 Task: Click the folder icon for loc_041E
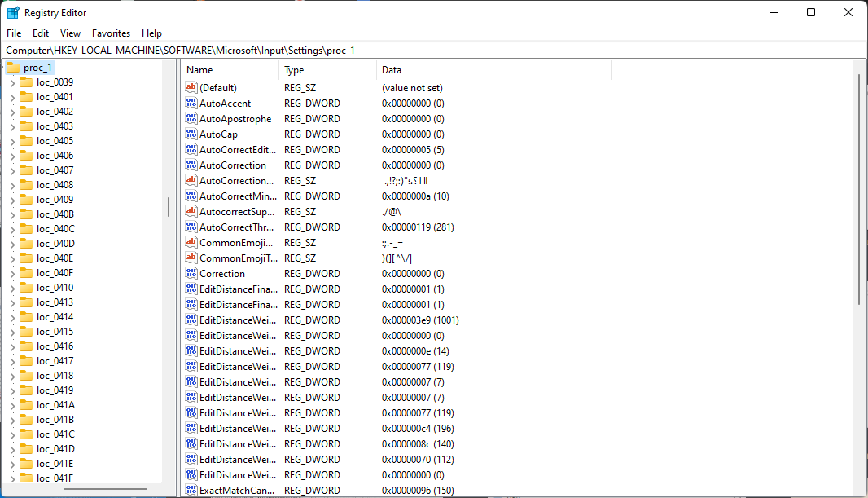[26, 464]
